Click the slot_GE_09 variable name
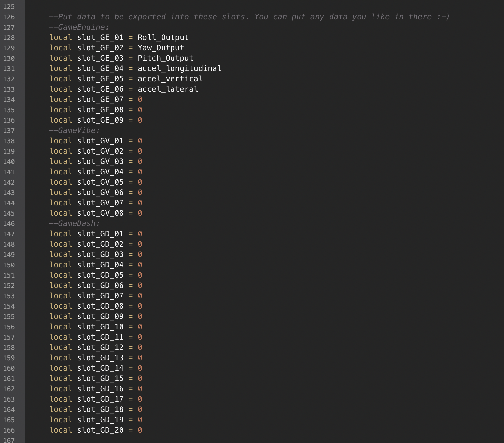Screen dimensions: 504x443 click(x=100, y=120)
